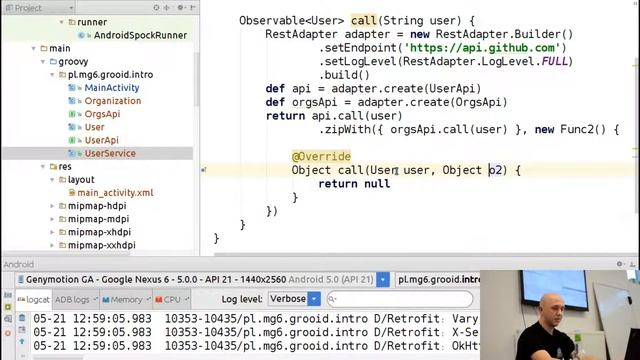Click the OrgsApi interface icon
This screenshot has height=360, width=640.
tap(72, 114)
